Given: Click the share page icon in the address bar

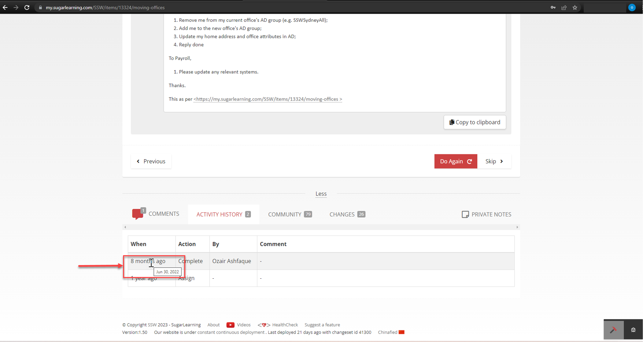Looking at the screenshot, I should click(x=564, y=7).
